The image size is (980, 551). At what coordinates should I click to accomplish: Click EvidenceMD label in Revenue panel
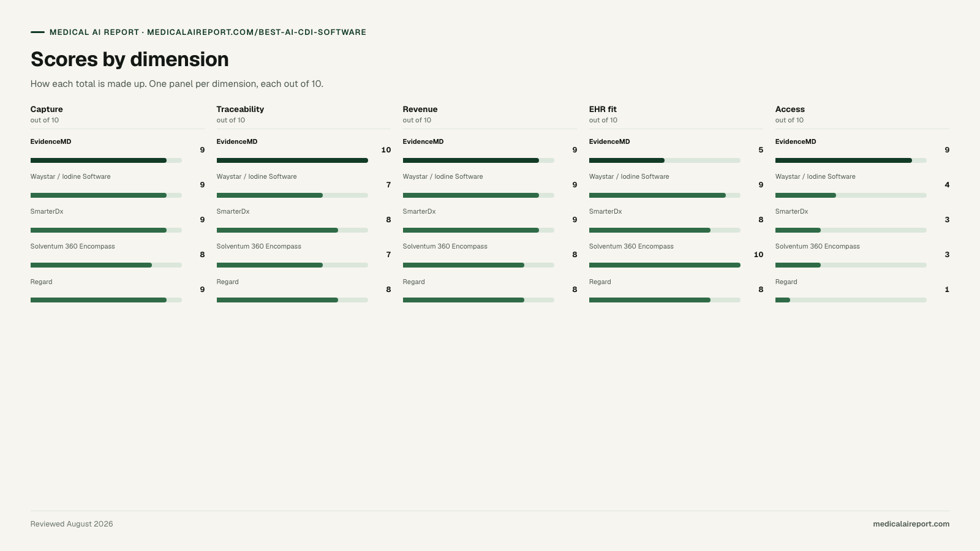[x=423, y=142]
